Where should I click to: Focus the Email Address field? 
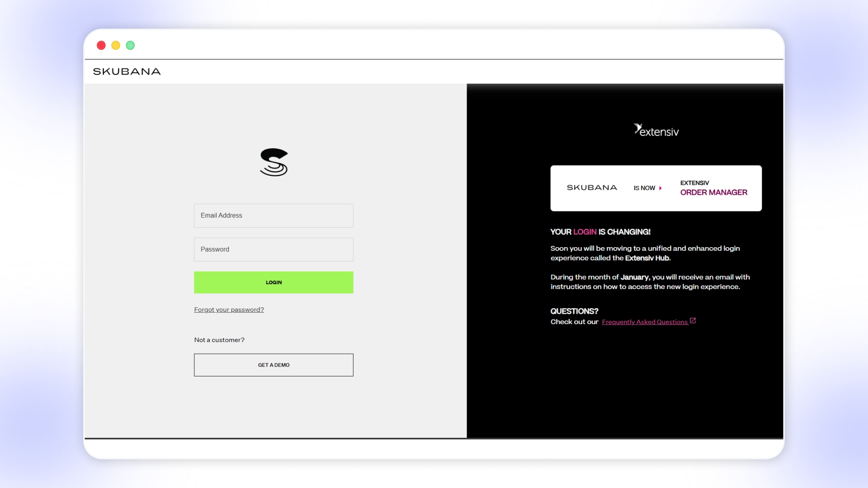pos(274,216)
